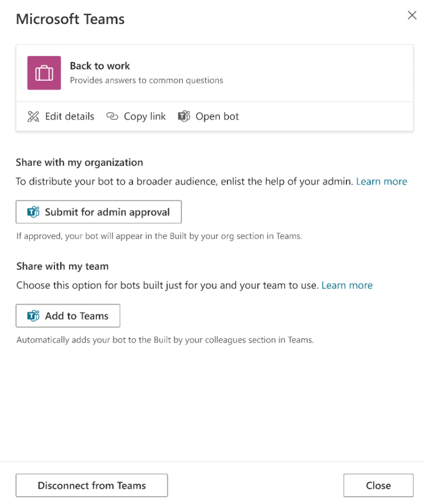The width and height of the screenshot is (425, 504).
Task: Open Learn more link under team sharing
Action: (347, 285)
